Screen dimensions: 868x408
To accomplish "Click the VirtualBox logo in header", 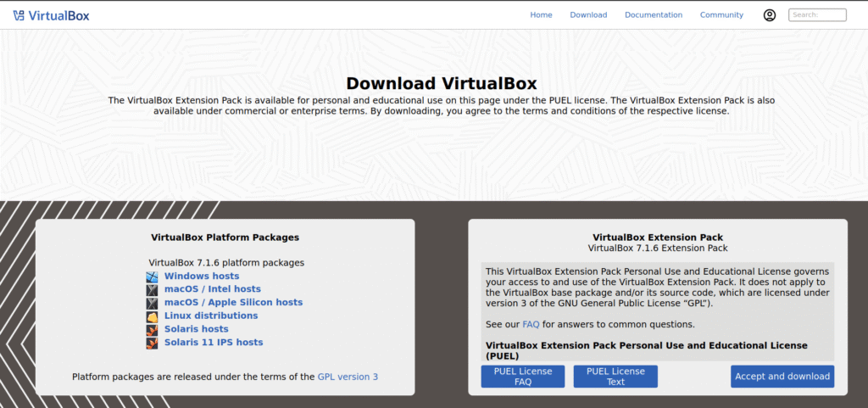I will [x=51, y=15].
